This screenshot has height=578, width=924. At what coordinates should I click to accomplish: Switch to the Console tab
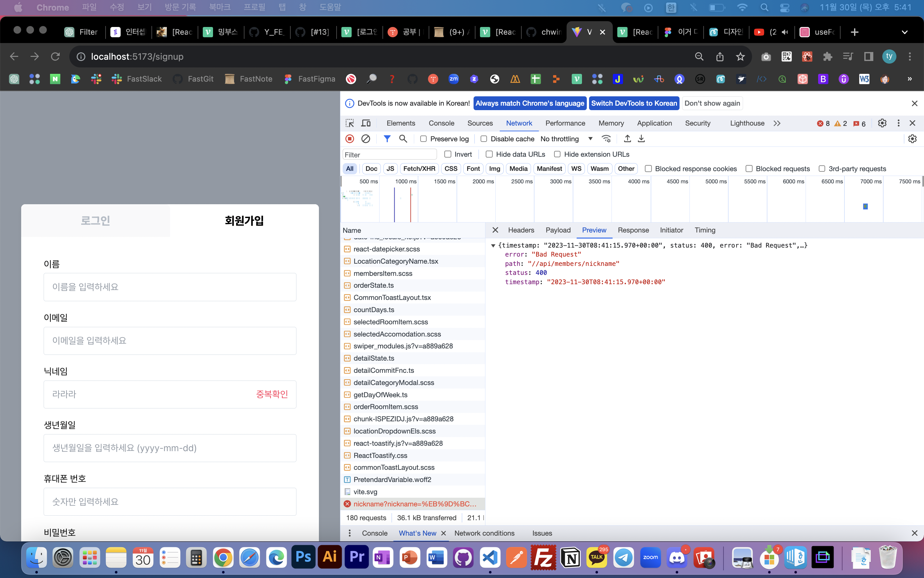tap(441, 123)
